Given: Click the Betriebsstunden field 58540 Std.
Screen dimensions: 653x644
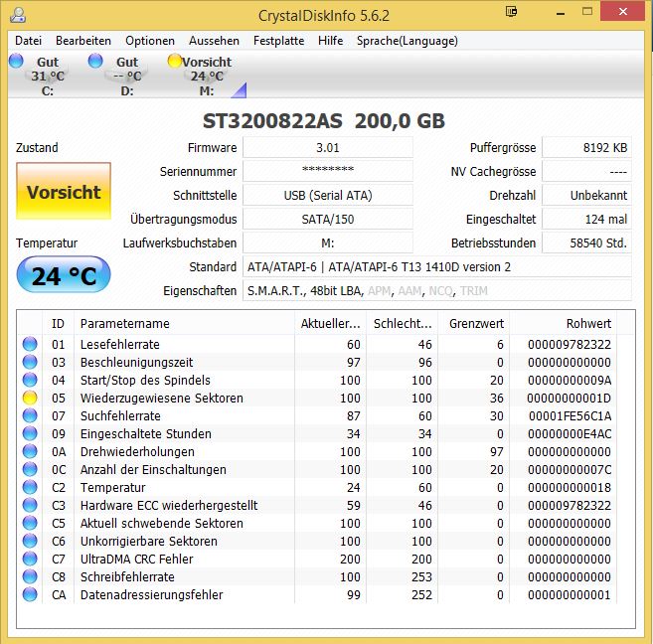Looking at the screenshot, I should (x=586, y=243).
